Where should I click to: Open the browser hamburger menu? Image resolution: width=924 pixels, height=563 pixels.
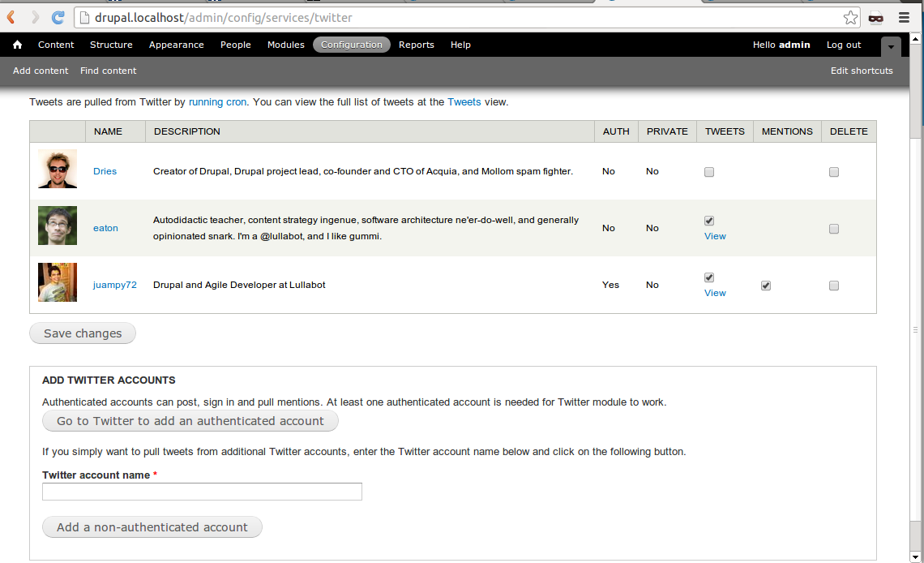904,18
